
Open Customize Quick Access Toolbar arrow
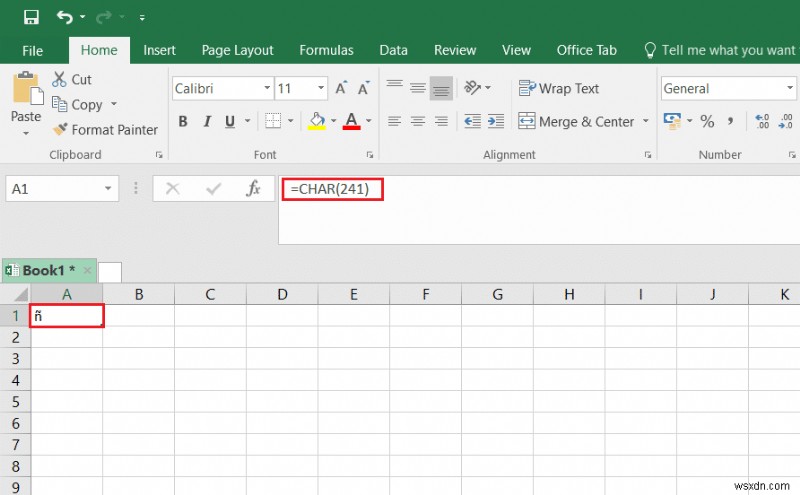pos(142,18)
